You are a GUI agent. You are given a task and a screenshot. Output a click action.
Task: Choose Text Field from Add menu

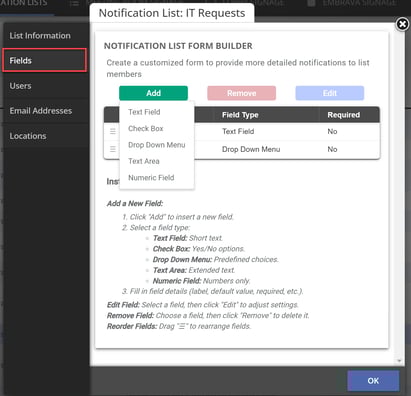(x=144, y=112)
